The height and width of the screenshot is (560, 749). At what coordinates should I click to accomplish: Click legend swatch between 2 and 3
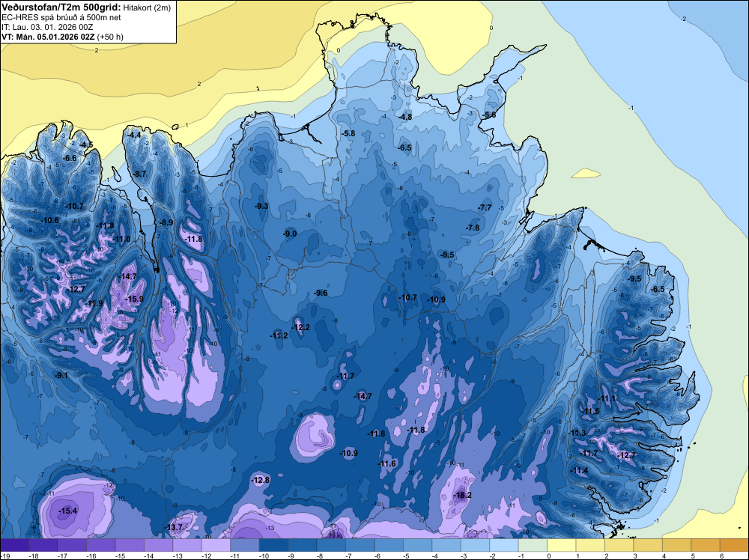pos(619,544)
